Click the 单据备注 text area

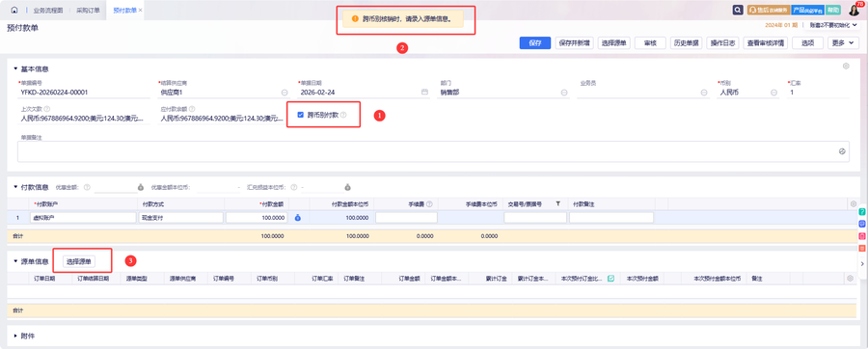coord(433,151)
